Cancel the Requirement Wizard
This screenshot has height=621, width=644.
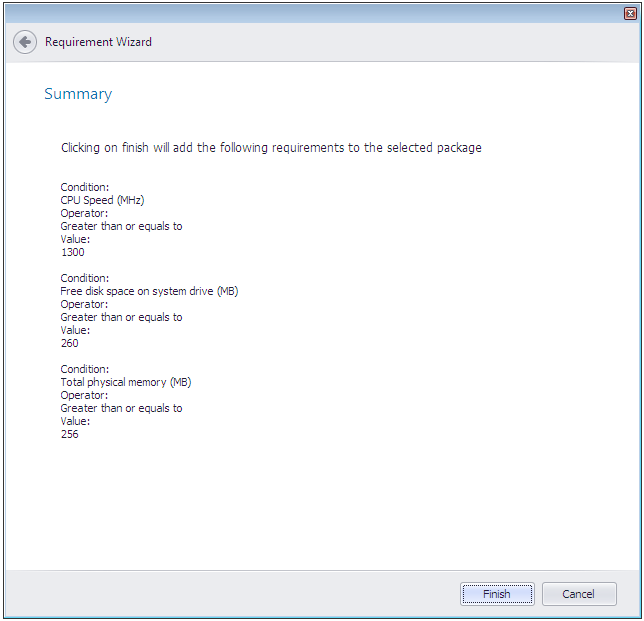tap(579, 594)
